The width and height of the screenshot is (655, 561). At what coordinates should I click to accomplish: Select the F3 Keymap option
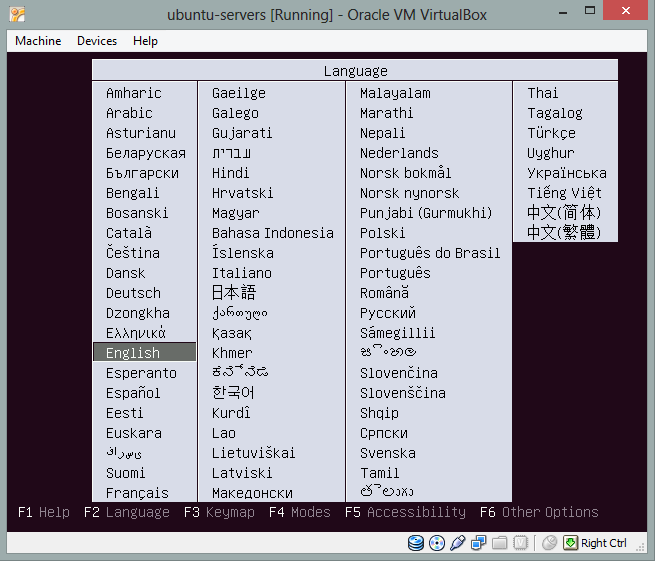(x=219, y=512)
